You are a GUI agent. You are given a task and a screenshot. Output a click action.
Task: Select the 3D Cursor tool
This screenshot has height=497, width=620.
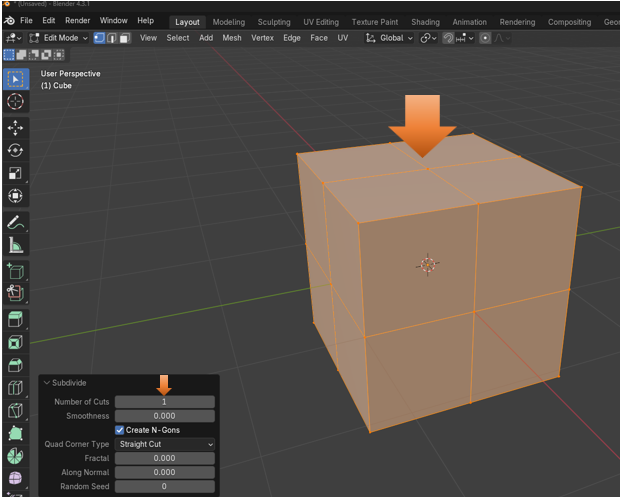[15, 101]
